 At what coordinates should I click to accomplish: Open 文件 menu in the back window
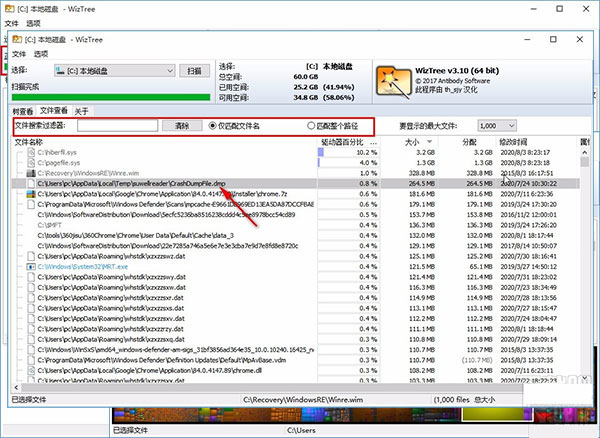click(x=11, y=23)
